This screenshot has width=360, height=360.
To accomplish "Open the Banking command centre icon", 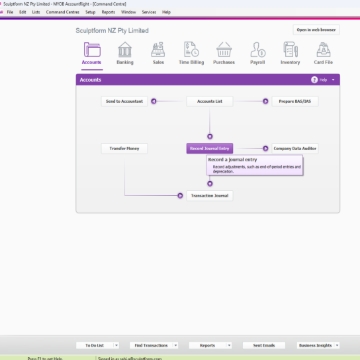I will coord(125,50).
